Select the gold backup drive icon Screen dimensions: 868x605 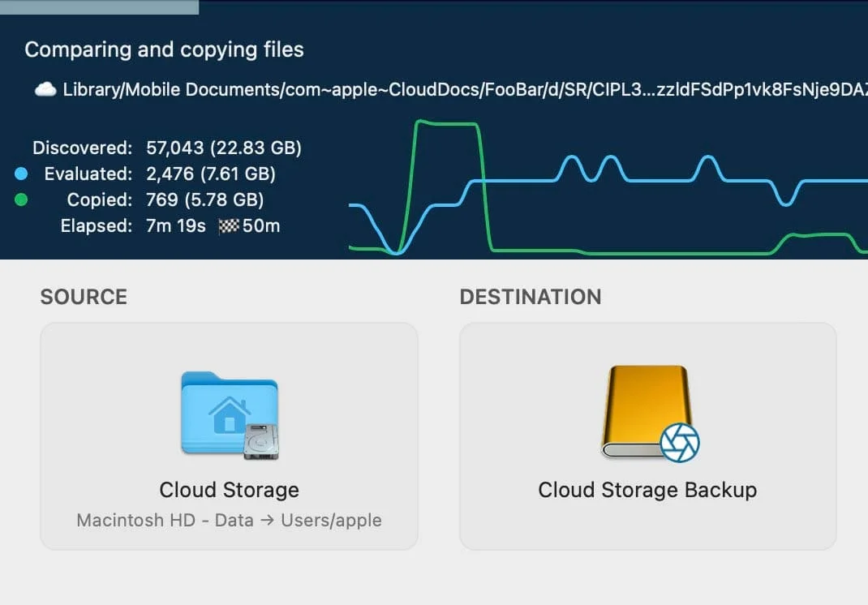click(644, 410)
